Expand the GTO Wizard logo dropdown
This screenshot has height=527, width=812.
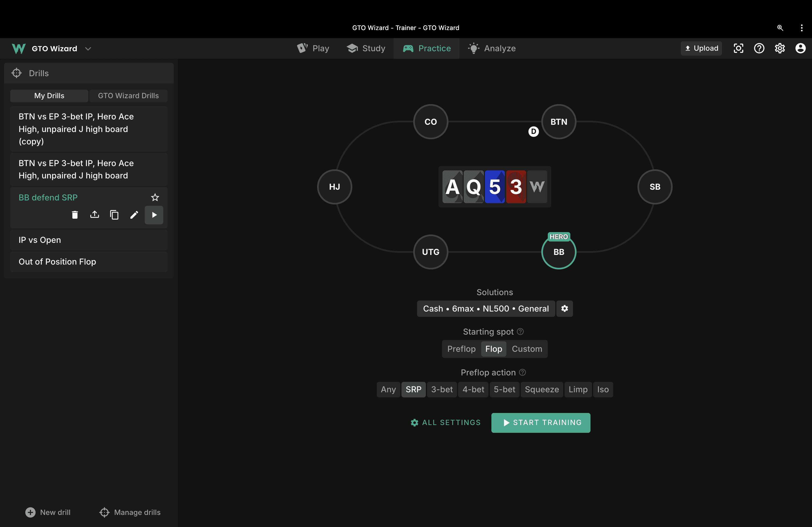pyautogui.click(x=88, y=48)
